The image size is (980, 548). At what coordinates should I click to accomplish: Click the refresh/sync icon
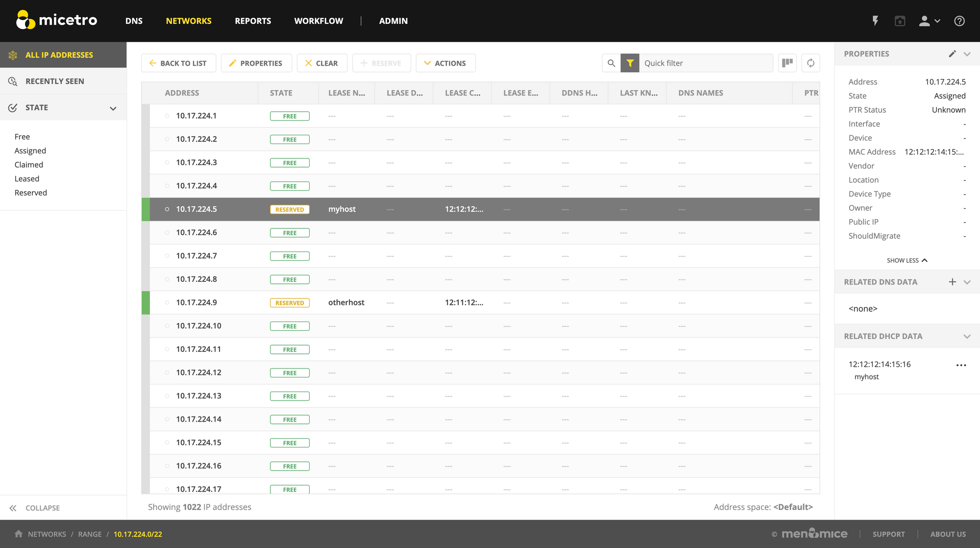(810, 63)
